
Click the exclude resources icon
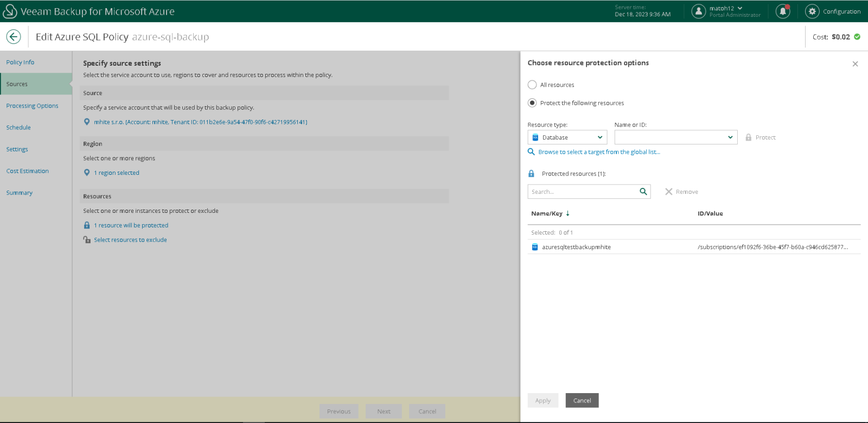coord(87,239)
